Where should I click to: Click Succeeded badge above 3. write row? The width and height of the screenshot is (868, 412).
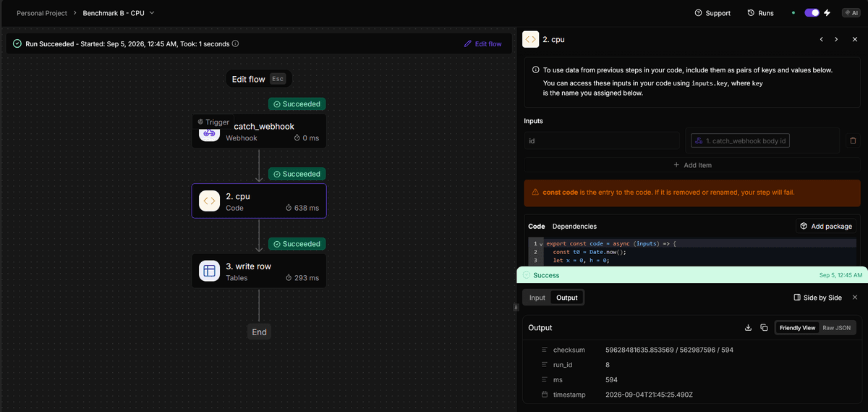point(297,244)
